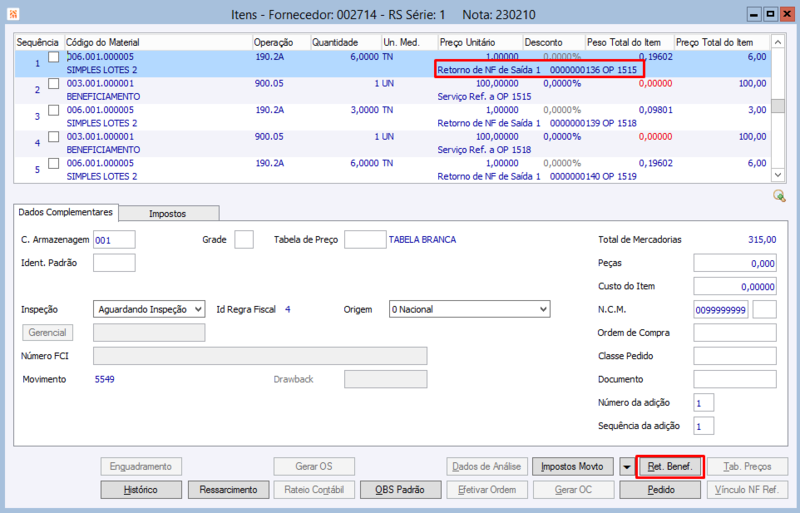This screenshot has width=800, height=513.
Task: Open the Histórico button
Action: (x=141, y=490)
